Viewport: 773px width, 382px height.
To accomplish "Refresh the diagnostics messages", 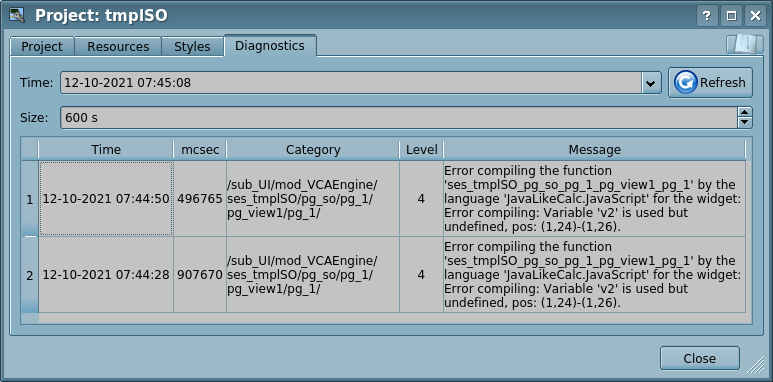I will [710, 83].
